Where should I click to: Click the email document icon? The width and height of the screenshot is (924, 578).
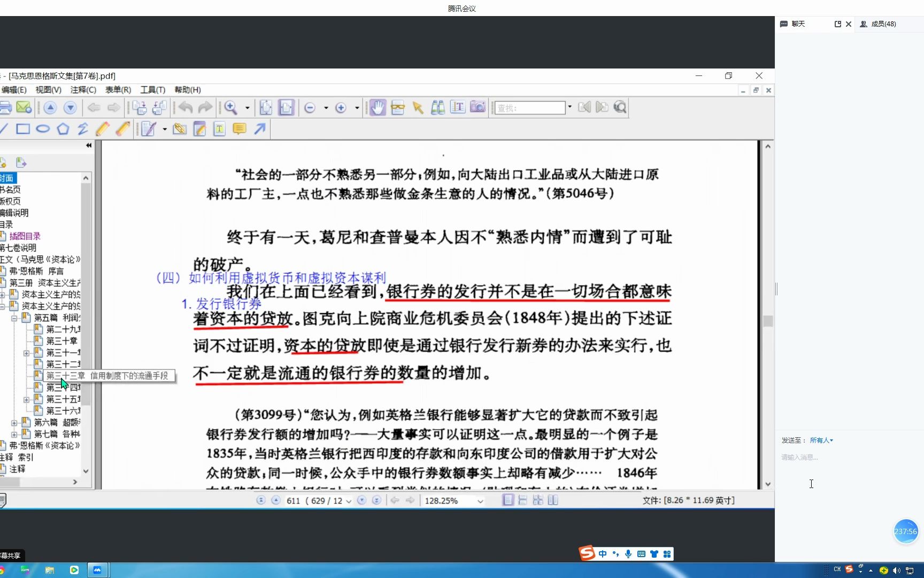[24, 108]
